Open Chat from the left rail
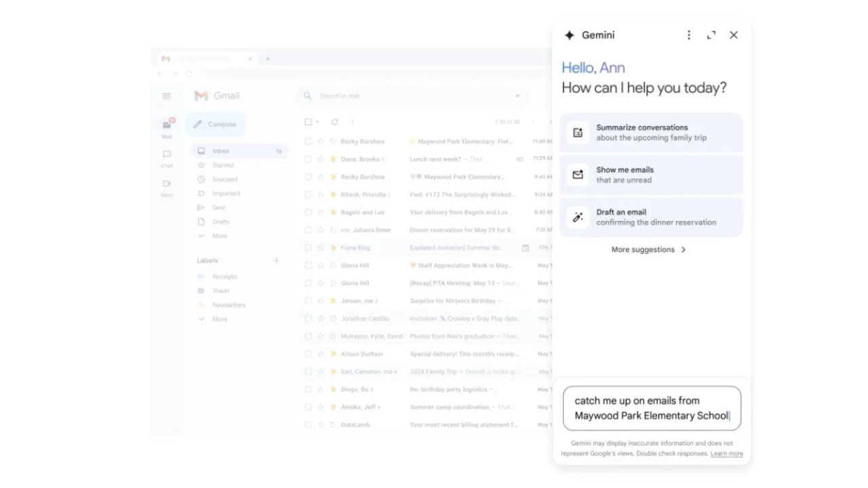 pyautogui.click(x=167, y=158)
